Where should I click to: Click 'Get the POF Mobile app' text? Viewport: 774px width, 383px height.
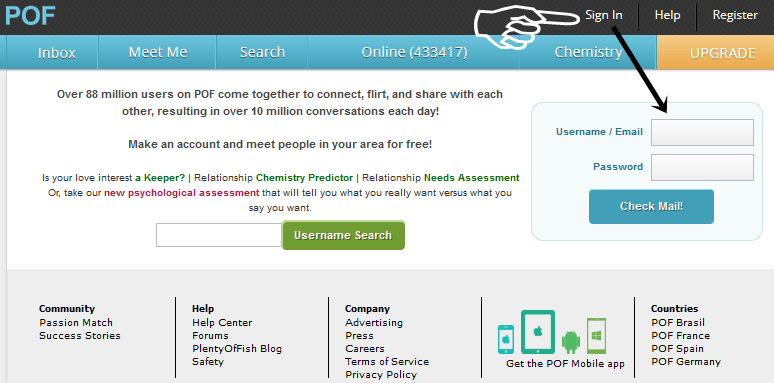[x=565, y=364]
